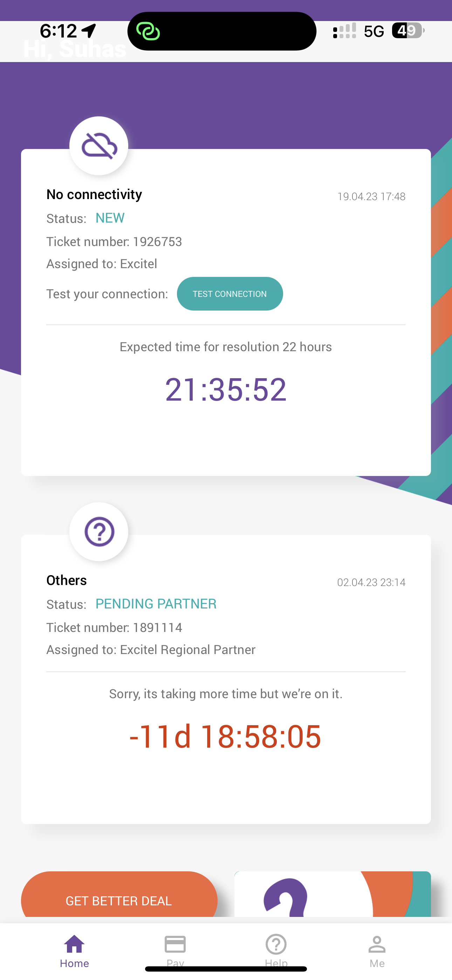Tap the no-connectivity cloud icon
452x980 pixels.
pos(99,146)
